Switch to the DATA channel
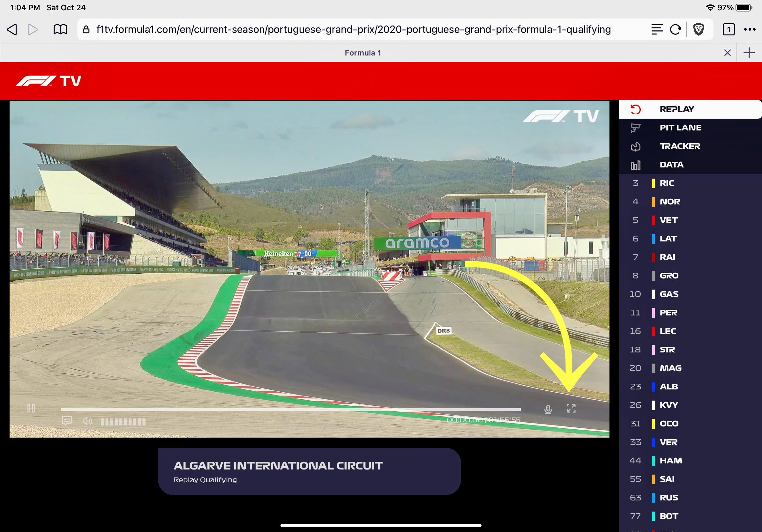The height and width of the screenshot is (532, 762). [x=690, y=165]
